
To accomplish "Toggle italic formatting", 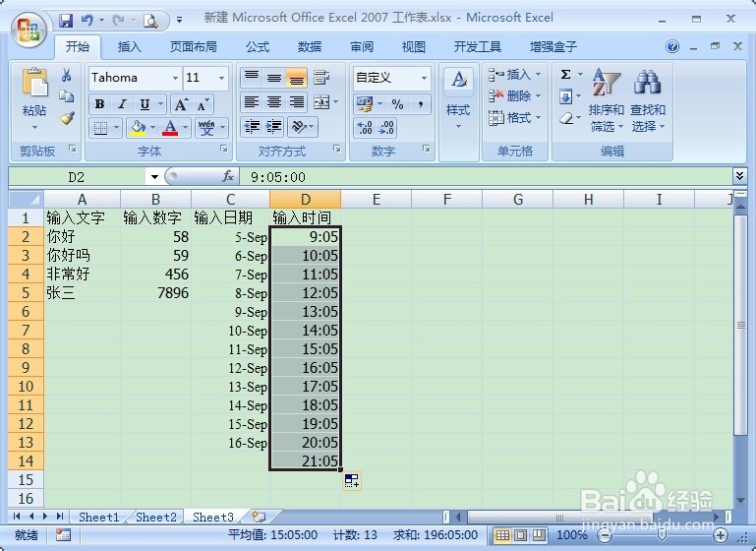I will (x=122, y=104).
